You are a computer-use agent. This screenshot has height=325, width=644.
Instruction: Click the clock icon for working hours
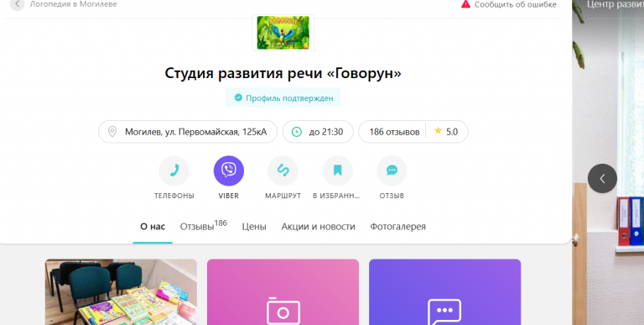point(296,132)
